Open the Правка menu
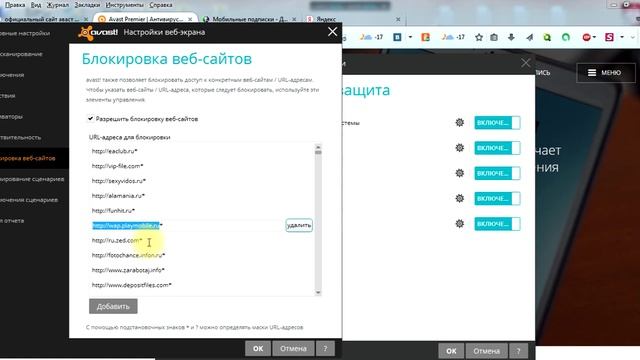This screenshot has height=360, width=640. [15, 5]
